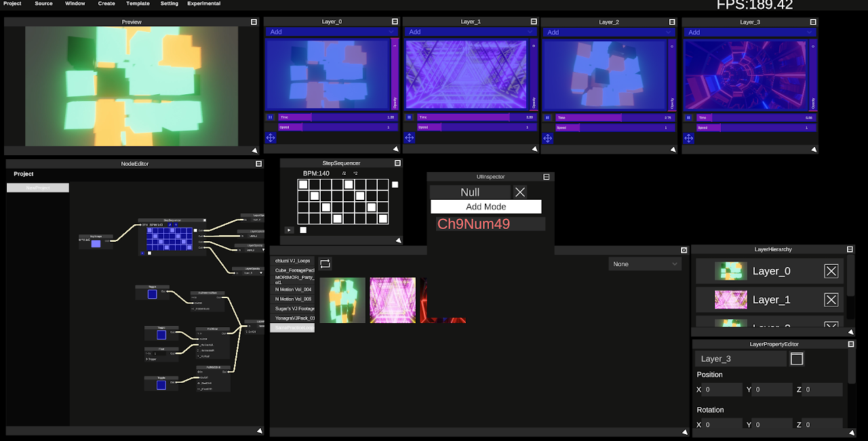Image resolution: width=868 pixels, height=441 pixels.
Task: Click the move crosshair icon under Layer_1
Action: point(409,138)
